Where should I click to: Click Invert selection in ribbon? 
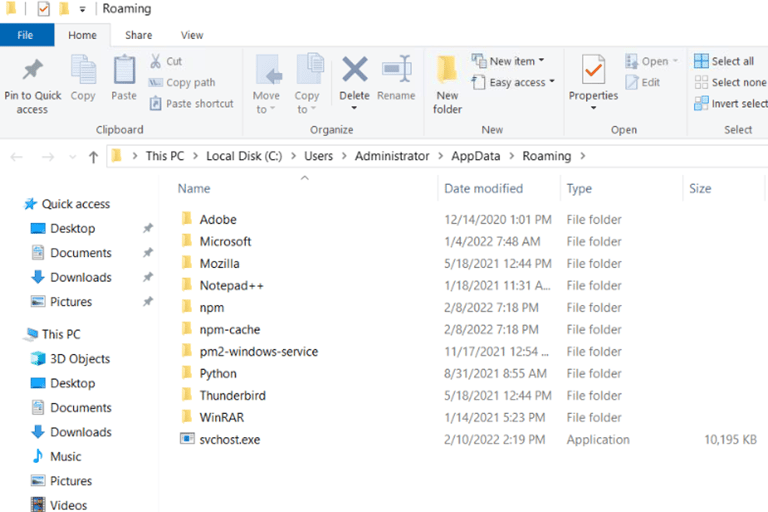(731, 103)
